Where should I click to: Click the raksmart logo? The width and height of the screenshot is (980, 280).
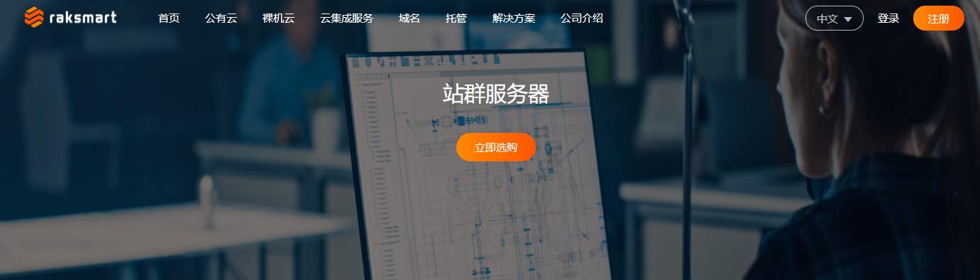(x=70, y=17)
